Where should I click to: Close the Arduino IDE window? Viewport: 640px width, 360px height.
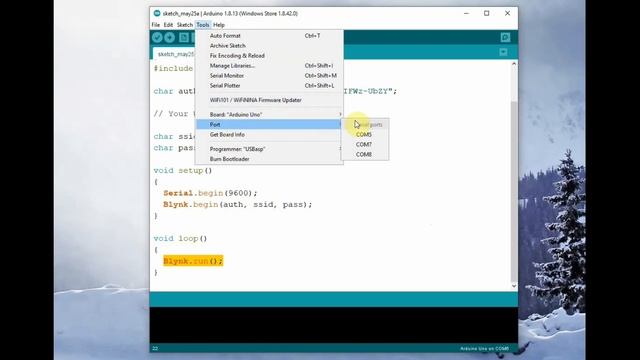507,13
